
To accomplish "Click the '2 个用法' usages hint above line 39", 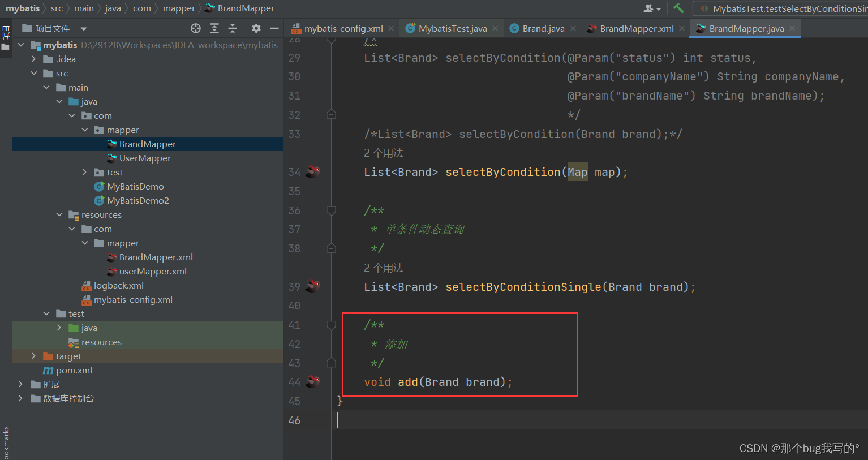I will click(384, 268).
